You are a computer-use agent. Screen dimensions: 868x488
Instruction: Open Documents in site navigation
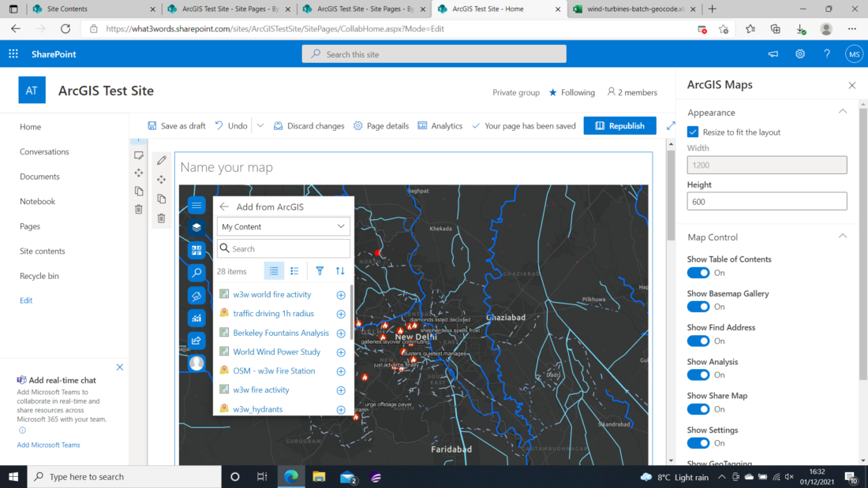39,177
